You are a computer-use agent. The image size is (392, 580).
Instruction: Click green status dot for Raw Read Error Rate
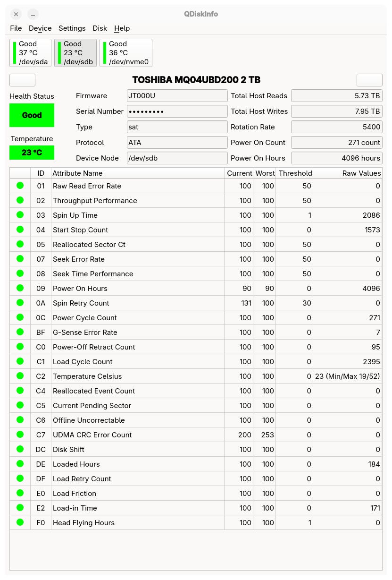click(x=20, y=186)
